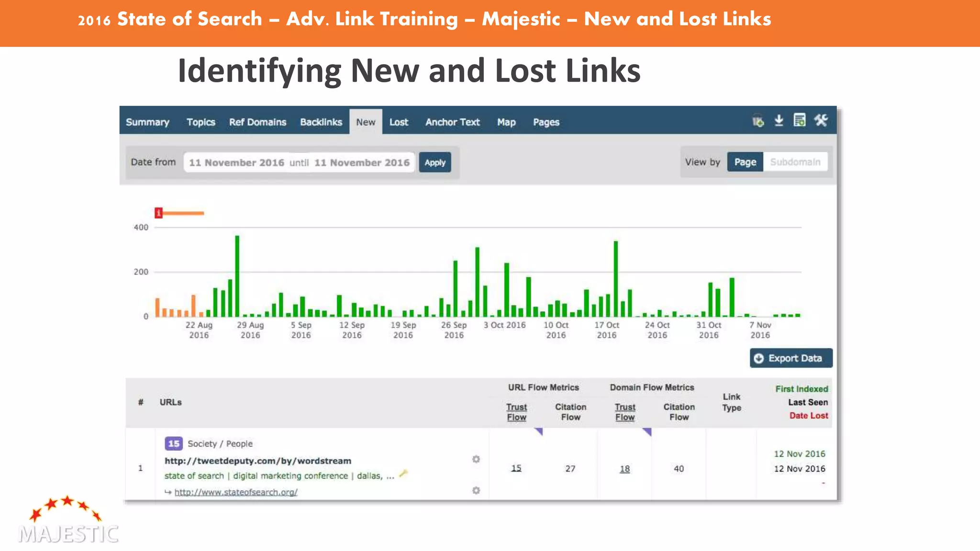The height and width of the screenshot is (551, 980).
Task: Click the pencil icon after anchor text
Action: (403, 474)
